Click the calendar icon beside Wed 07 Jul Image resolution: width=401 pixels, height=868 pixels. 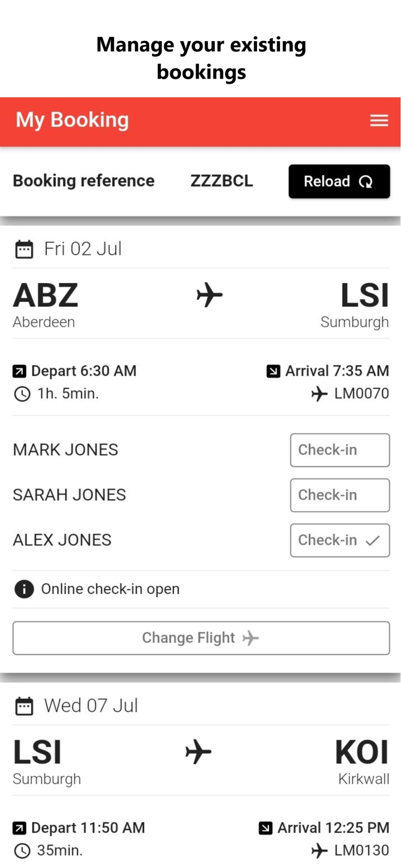click(24, 705)
